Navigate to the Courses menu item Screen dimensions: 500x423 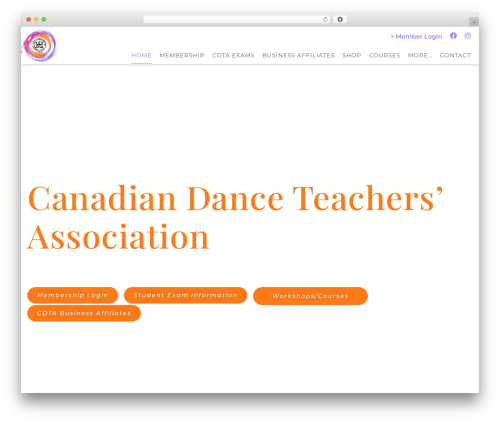[x=384, y=55]
